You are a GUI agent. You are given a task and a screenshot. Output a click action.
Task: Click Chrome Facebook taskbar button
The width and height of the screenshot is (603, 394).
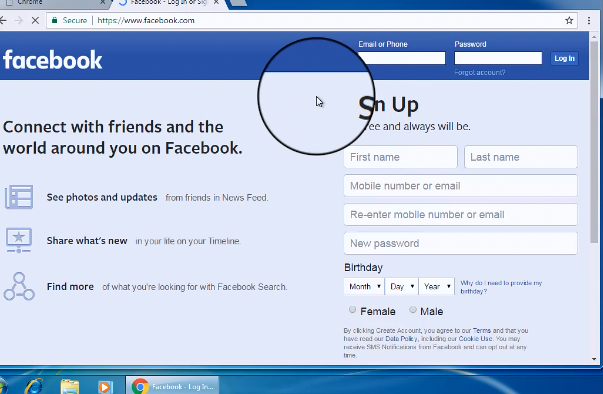coord(172,386)
